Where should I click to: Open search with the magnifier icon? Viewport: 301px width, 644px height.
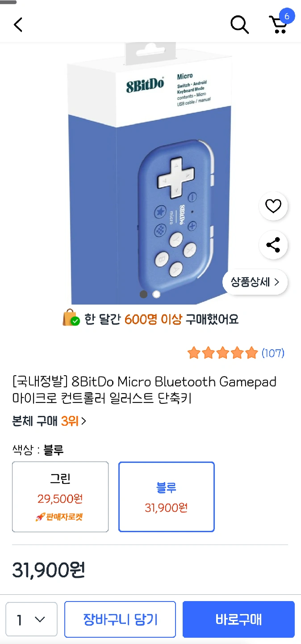click(x=239, y=25)
